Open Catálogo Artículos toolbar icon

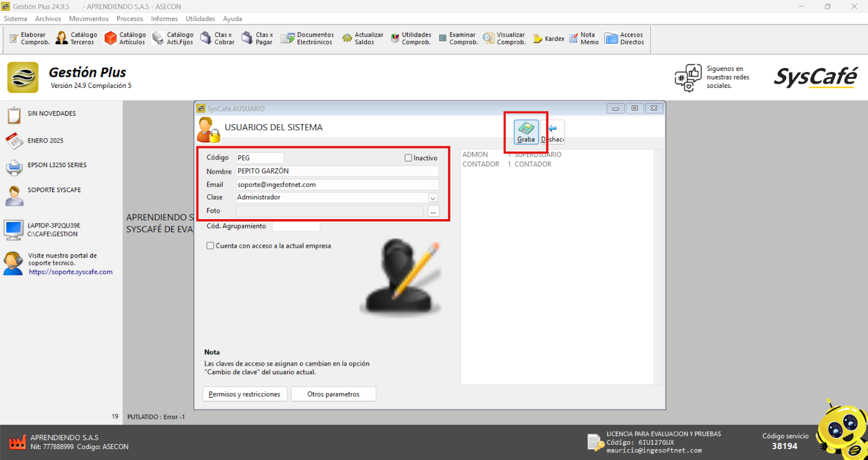point(111,38)
